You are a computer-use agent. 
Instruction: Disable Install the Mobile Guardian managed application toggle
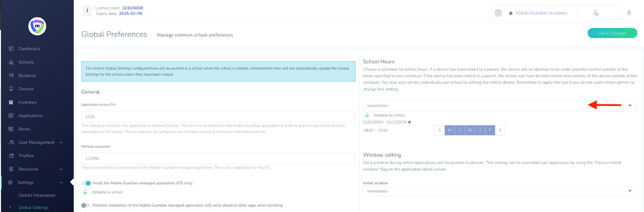[x=86, y=183]
